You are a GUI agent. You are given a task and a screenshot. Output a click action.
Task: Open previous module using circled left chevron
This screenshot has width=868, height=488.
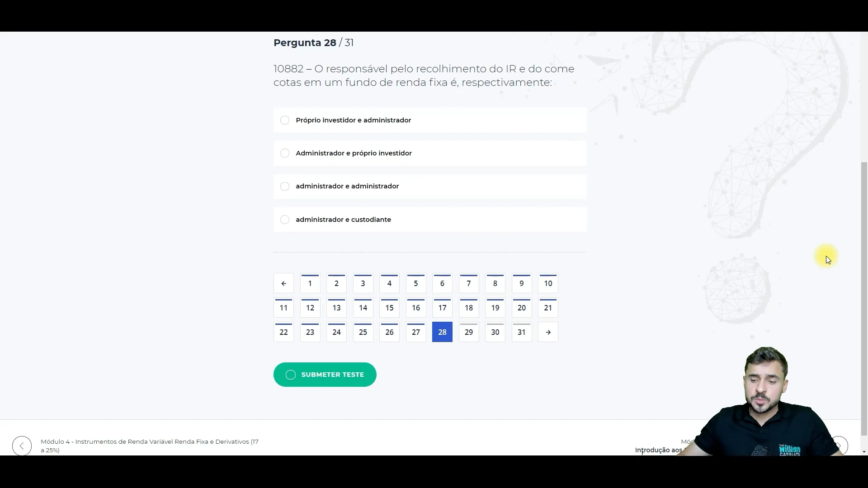coord(22,446)
